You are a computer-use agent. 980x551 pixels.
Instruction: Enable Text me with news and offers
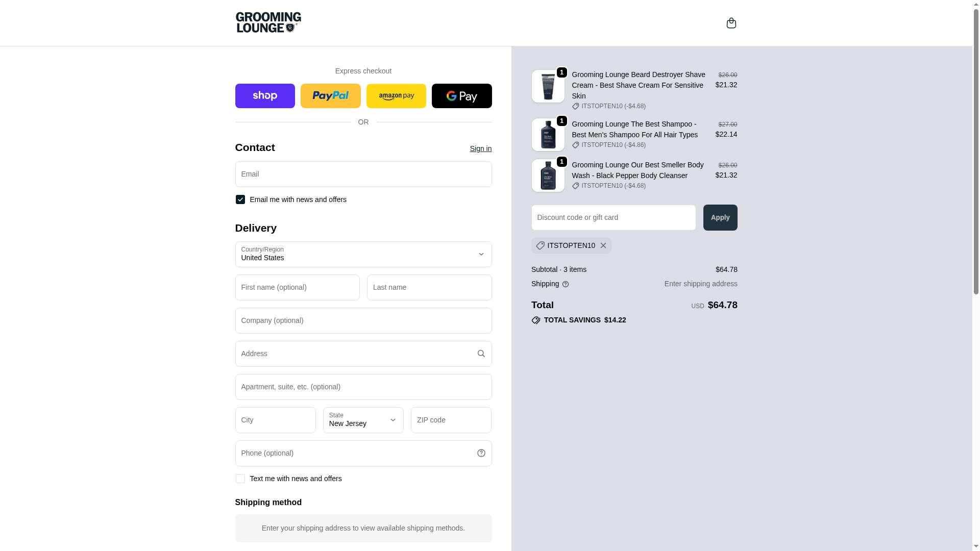[240, 479]
